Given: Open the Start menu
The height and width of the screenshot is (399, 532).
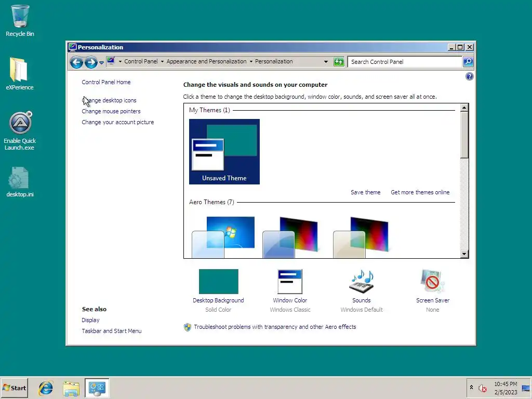Looking at the screenshot, I should tap(14, 388).
